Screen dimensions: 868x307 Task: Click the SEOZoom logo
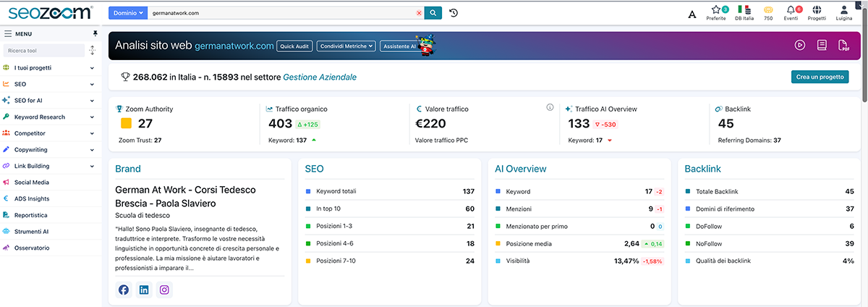point(51,12)
